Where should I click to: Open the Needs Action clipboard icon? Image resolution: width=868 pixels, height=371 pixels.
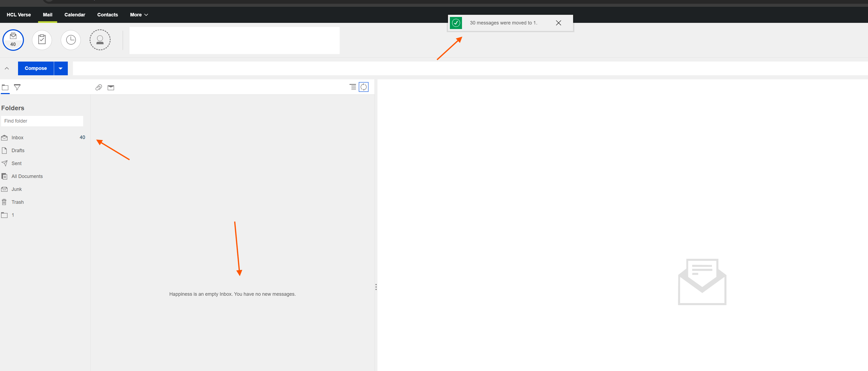tap(42, 40)
